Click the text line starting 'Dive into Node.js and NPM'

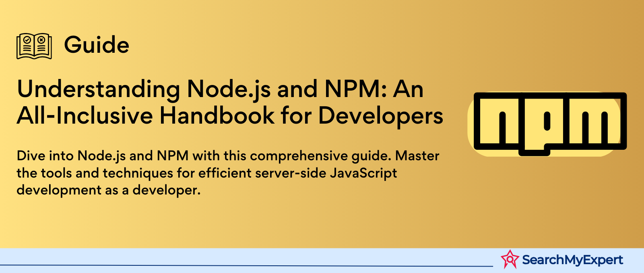click(228, 156)
